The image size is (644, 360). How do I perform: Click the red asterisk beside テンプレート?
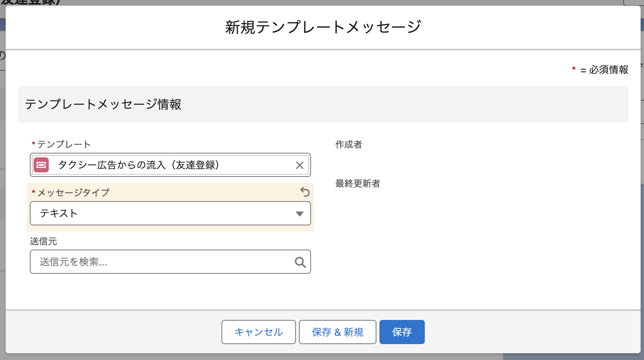tap(33, 144)
